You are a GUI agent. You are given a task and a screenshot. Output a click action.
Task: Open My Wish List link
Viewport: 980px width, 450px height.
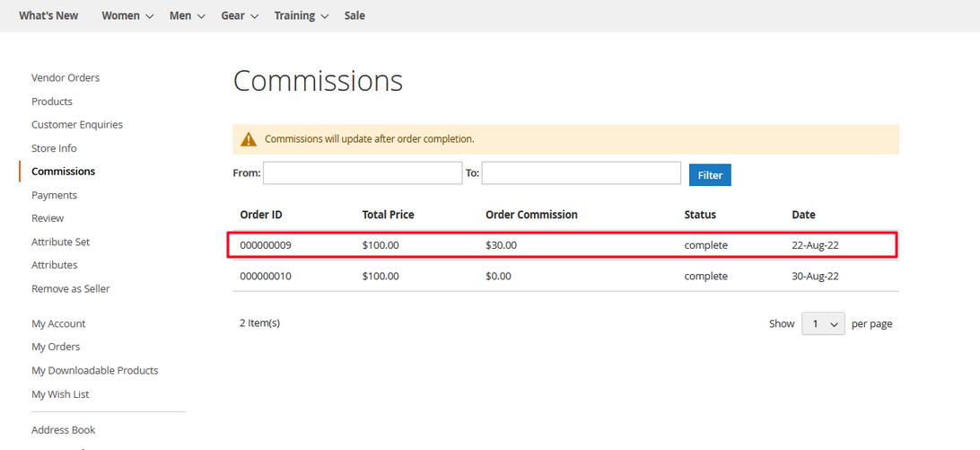pyautogui.click(x=60, y=394)
